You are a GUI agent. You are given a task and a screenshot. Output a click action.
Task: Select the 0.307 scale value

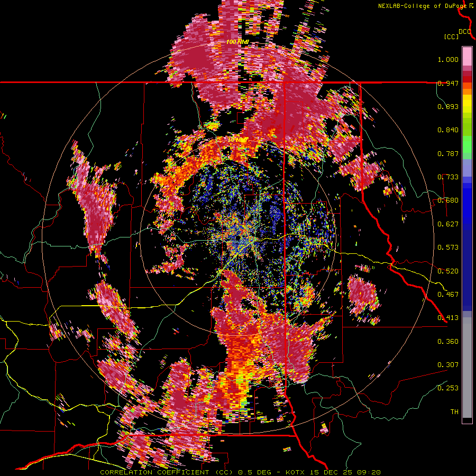pos(448,365)
